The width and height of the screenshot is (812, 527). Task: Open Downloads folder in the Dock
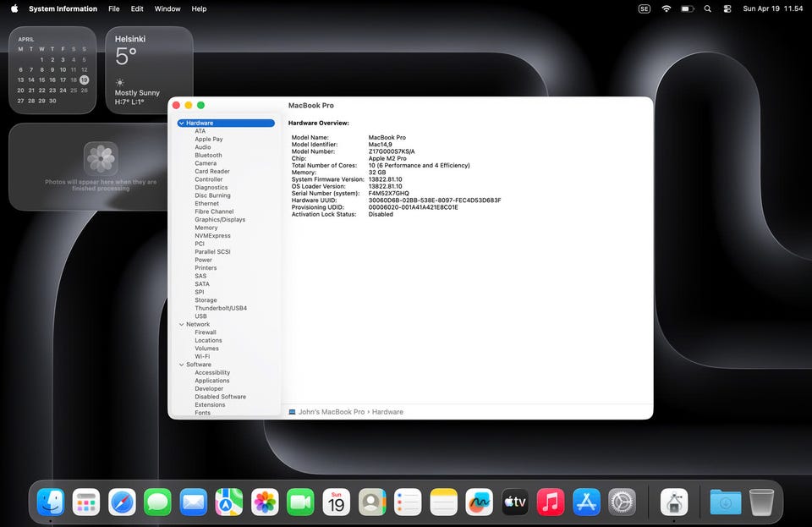click(x=725, y=502)
